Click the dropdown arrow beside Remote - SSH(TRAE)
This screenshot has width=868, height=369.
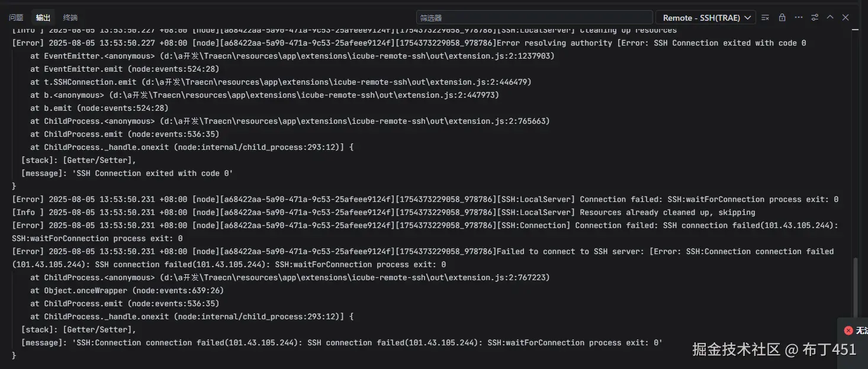coord(748,18)
